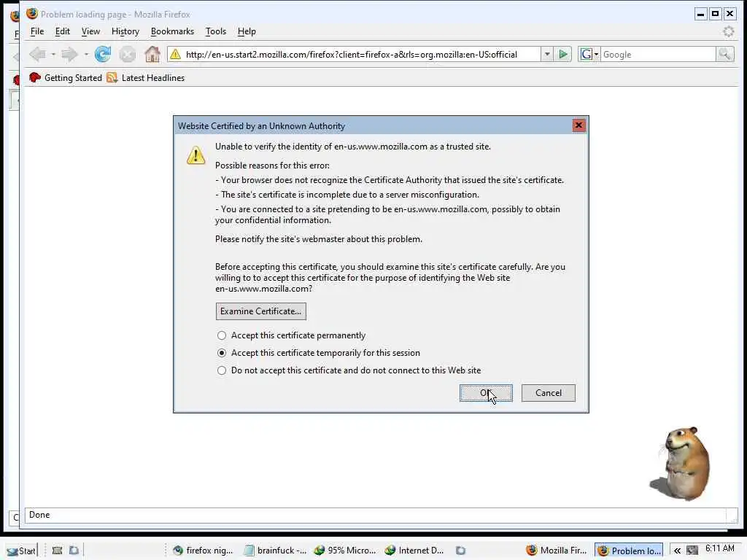Open the Forward button history dropdown arrow
The width and height of the screenshot is (747, 560).
click(x=86, y=54)
